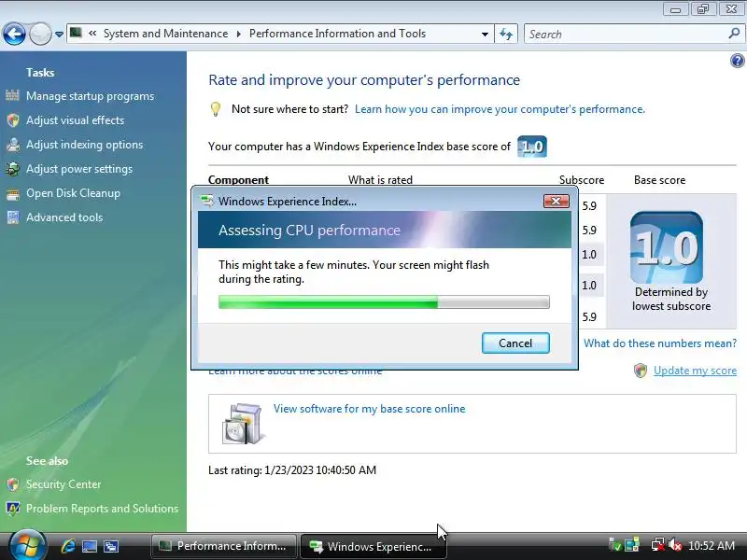Open Disk Cleanup task link
This screenshot has width=747, height=560.
pos(73,193)
